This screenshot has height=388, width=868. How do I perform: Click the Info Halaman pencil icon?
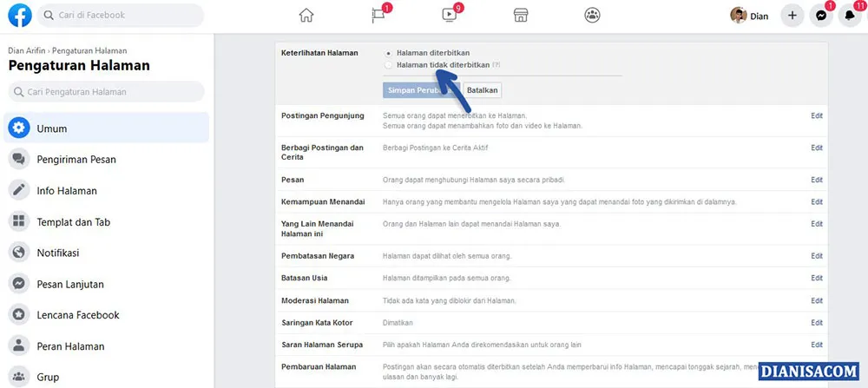[x=19, y=190]
